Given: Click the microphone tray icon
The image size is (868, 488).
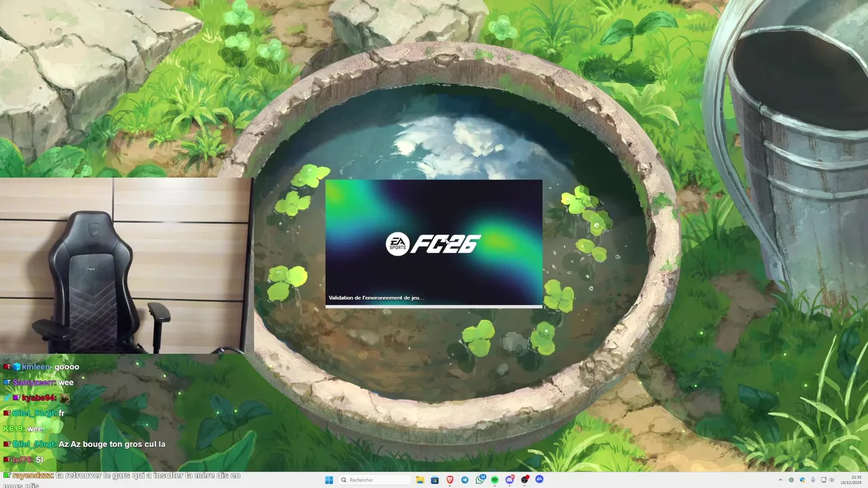Looking at the screenshot, I should (x=813, y=480).
